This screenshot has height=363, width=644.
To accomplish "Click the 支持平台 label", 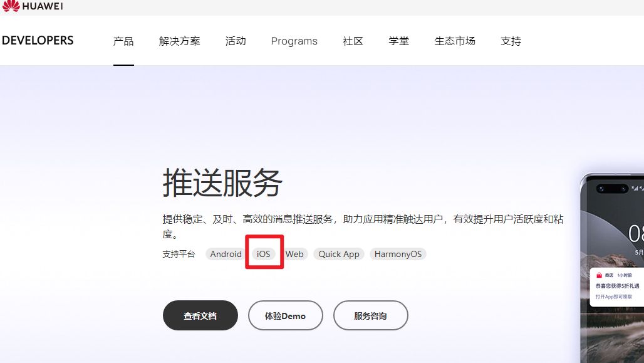I will coord(179,254).
